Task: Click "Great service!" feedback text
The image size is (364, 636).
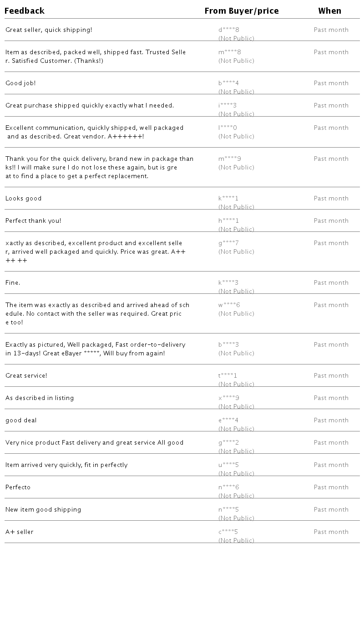Action: tap(26, 376)
